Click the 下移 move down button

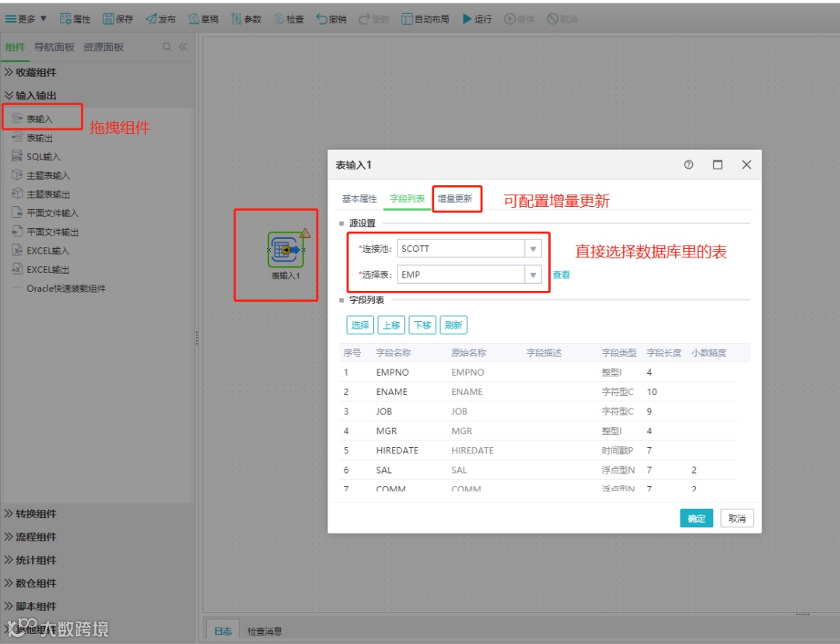tap(422, 325)
